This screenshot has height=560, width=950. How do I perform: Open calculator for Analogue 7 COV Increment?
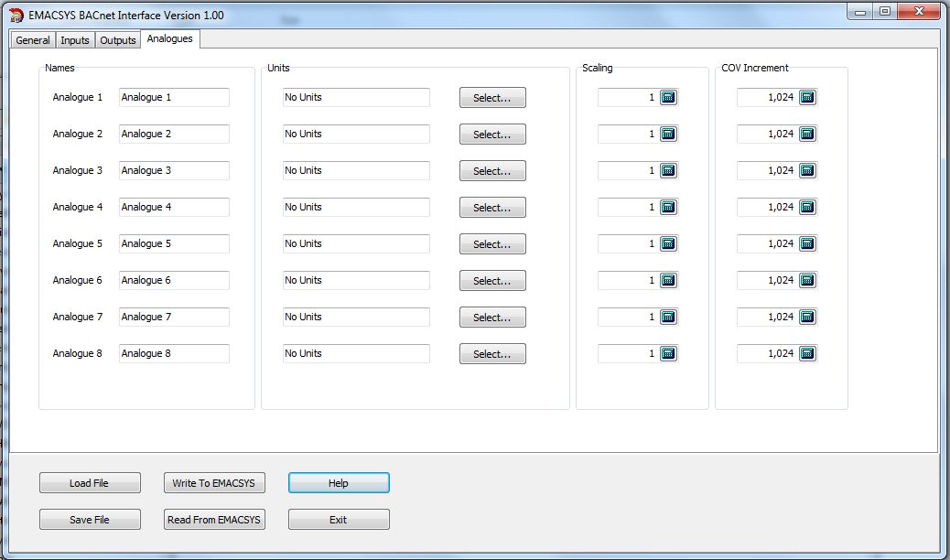coord(807,318)
